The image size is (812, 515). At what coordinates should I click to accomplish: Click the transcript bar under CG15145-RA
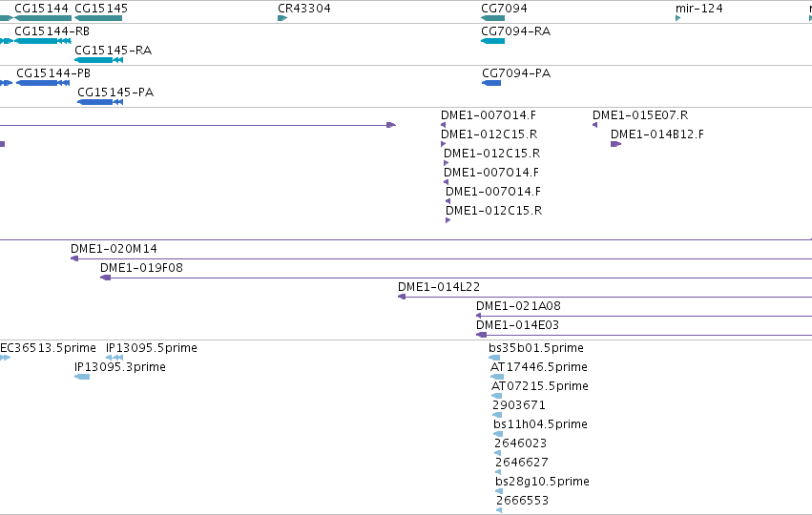(99, 60)
